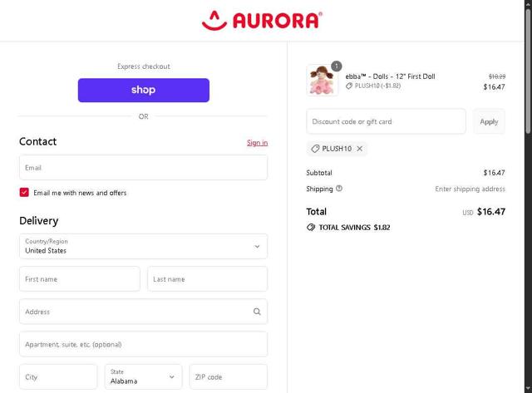Click the Total Savings tag icon
The image size is (532, 393).
311,227
